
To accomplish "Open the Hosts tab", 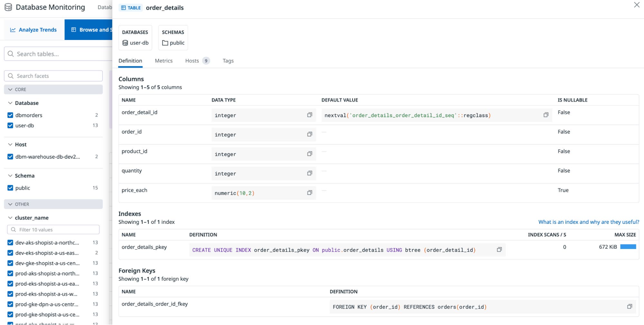I will [x=192, y=61].
